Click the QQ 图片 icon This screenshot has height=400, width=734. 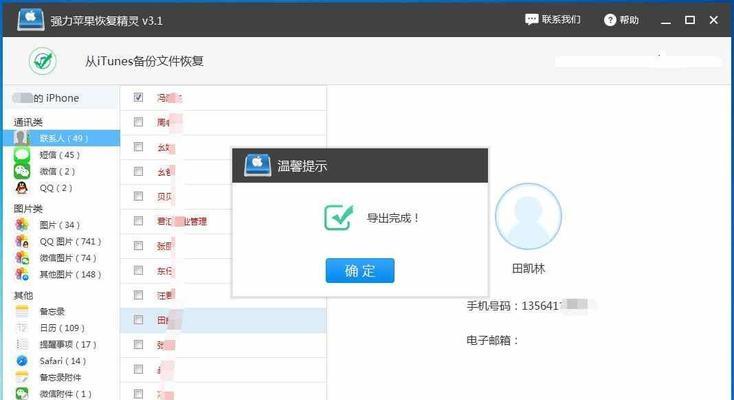click(22, 241)
